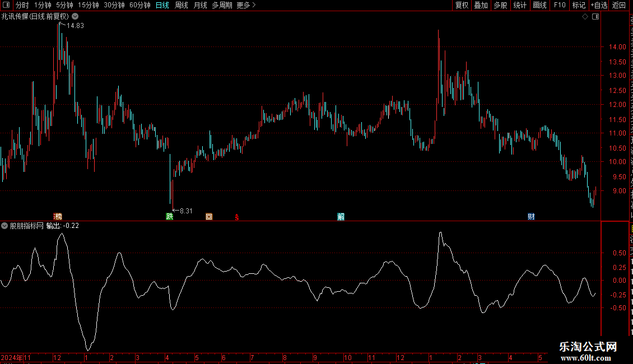Switch to 周线 weekly chart
Viewport: 633px width, 364px height.
(181, 5)
